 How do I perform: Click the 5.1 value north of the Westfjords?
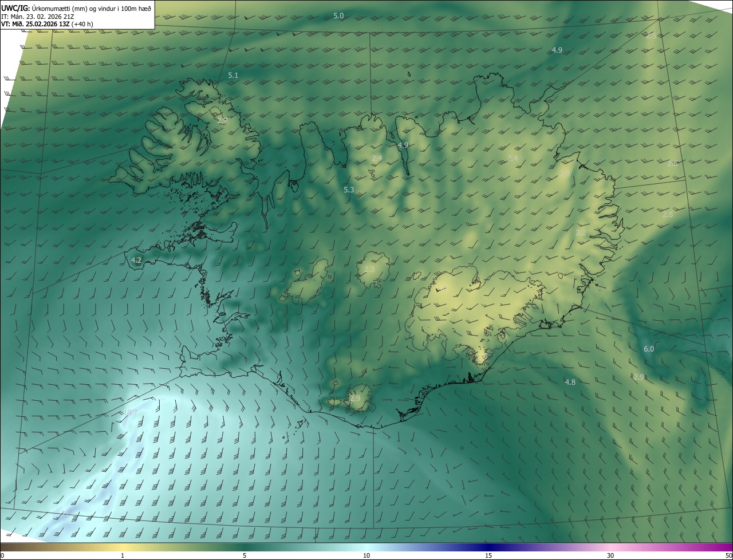[233, 76]
